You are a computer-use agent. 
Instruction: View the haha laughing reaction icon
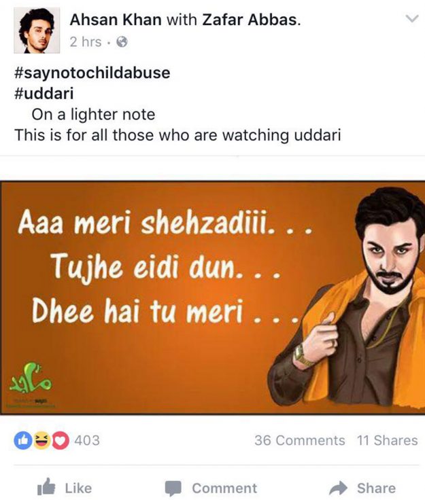click(x=41, y=440)
